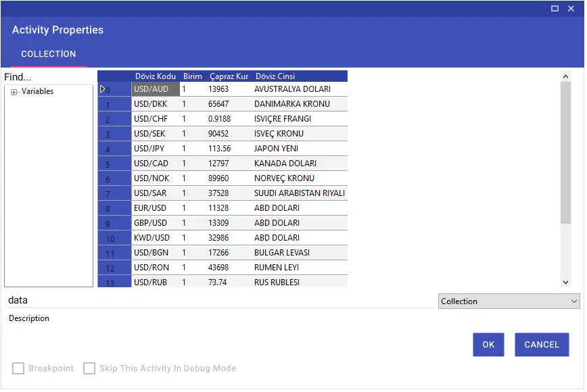Expand the Variables tree node
The width and height of the screenshot is (587, 392).
[14, 93]
